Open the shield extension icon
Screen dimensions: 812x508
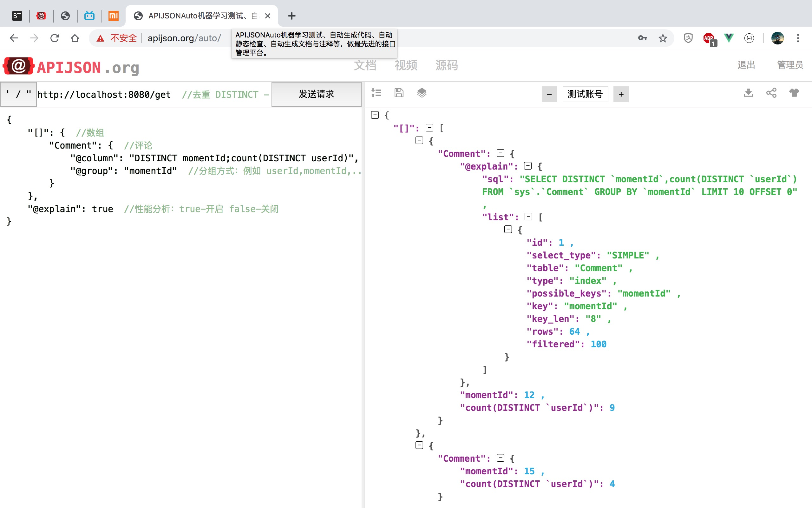coord(688,38)
